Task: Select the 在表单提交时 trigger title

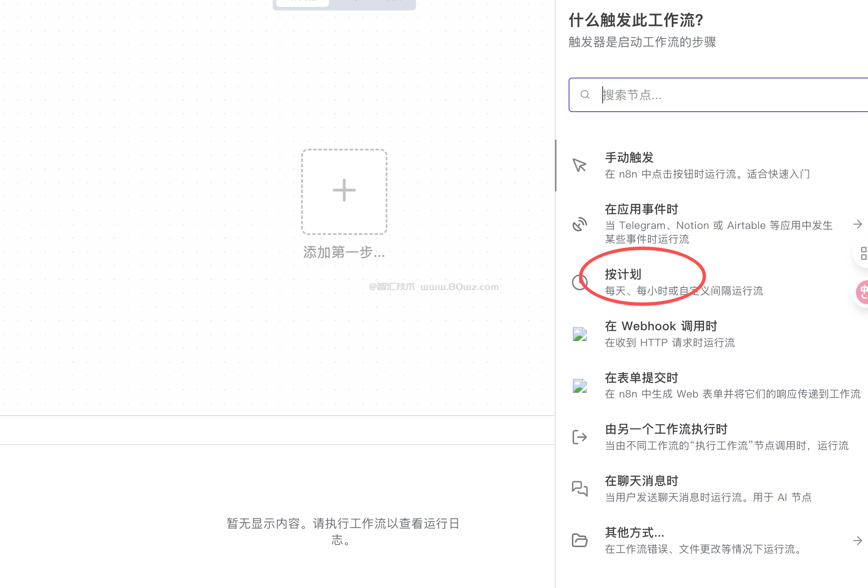Action: pyautogui.click(x=641, y=378)
